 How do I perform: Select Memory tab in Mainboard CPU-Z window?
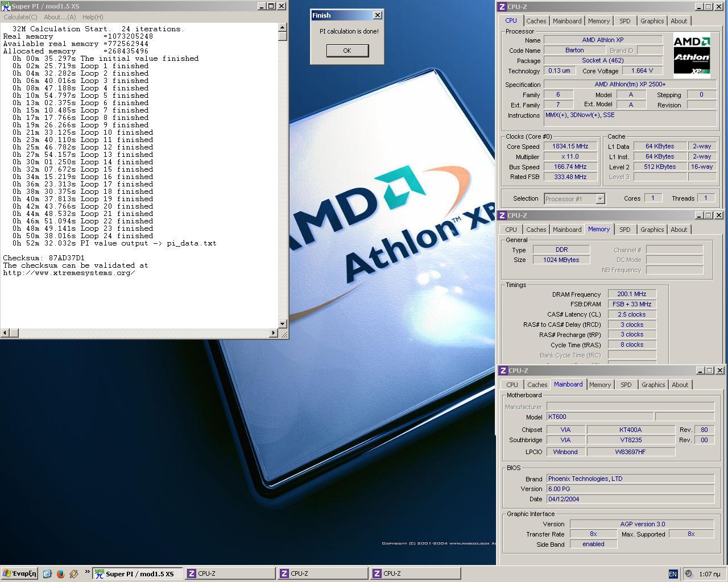[599, 385]
